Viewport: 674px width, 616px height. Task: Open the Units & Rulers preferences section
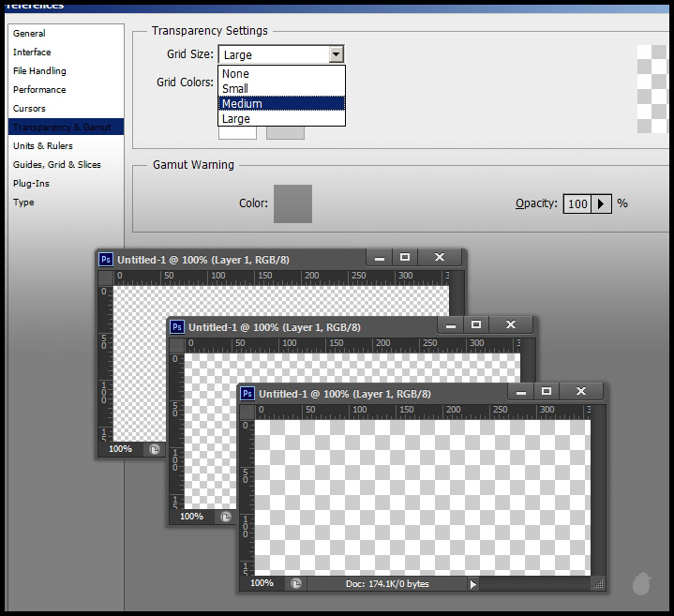42,146
